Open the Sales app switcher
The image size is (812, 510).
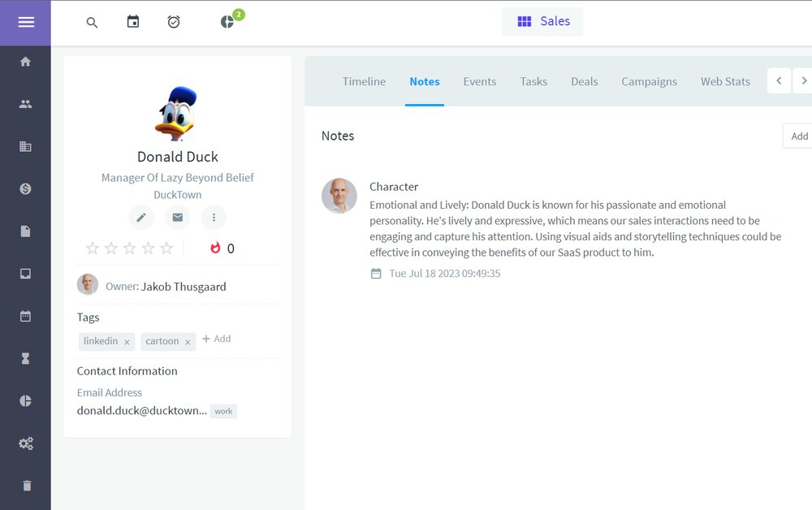[x=542, y=22]
